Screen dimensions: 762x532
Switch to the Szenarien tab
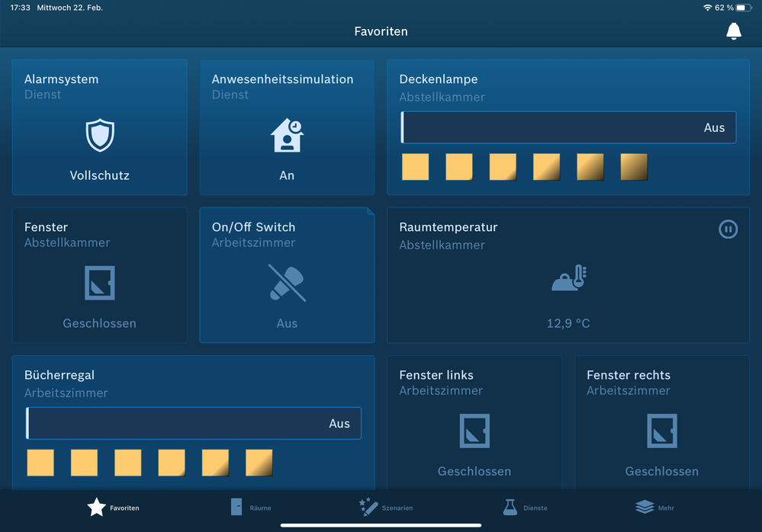point(386,508)
